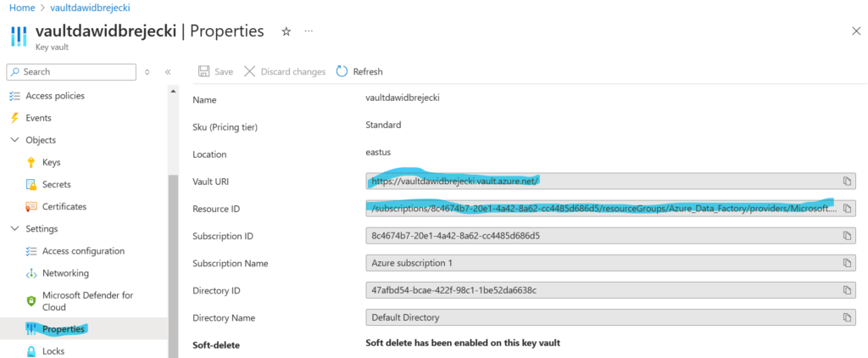The image size is (868, 358).
Task: Go to Access configuration settings
Action: (x=83, y=251)
